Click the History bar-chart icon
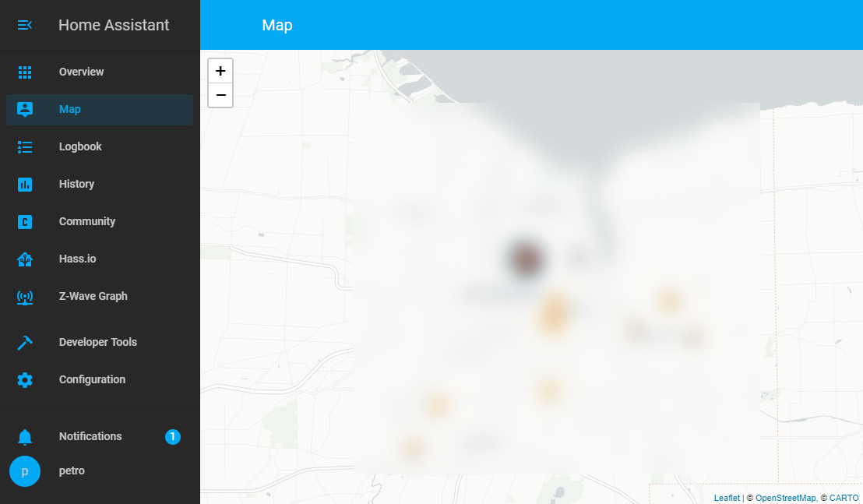 24,184
